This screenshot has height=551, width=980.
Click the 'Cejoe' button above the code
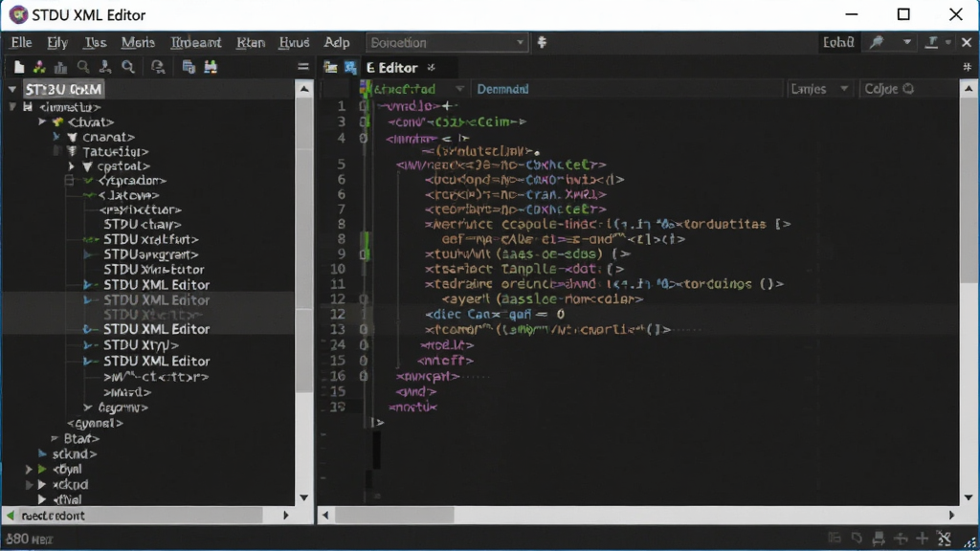[x=889, y=89]
